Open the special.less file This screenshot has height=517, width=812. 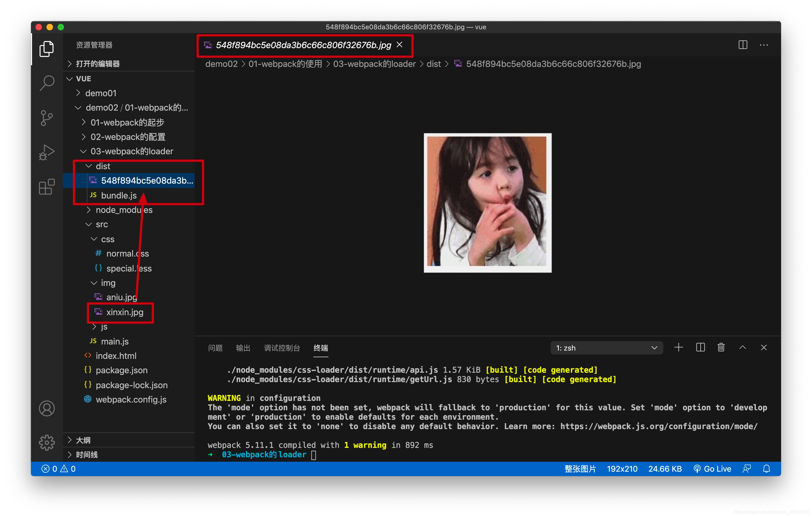tap(129, 268)
